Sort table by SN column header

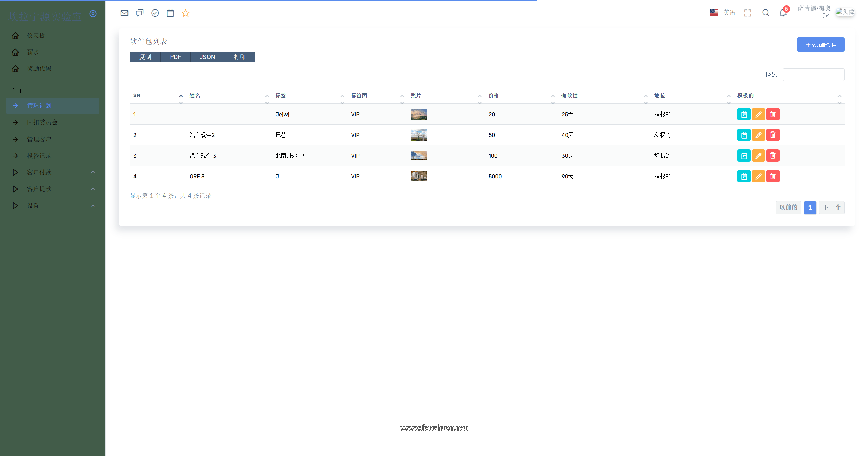pyautogui.click(x=137, y=95)
